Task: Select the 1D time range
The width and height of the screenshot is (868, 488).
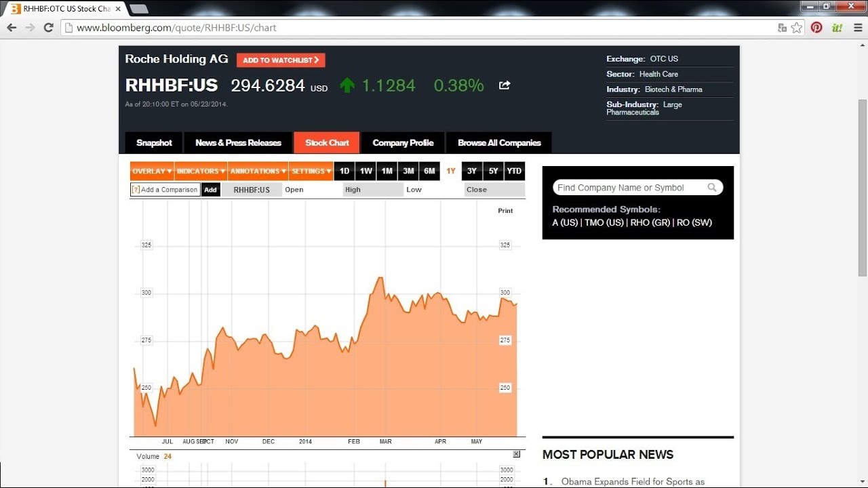Action: 344,171
